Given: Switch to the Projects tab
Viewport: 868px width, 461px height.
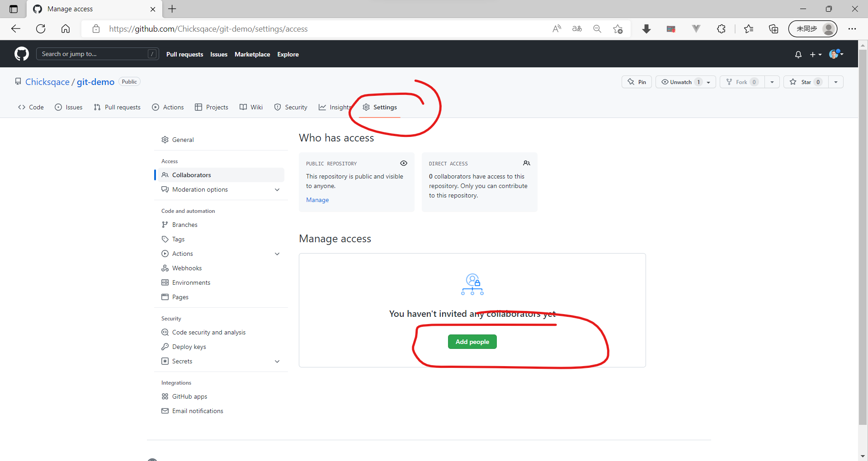Looking at the screenshot, I should coord(212,107).
